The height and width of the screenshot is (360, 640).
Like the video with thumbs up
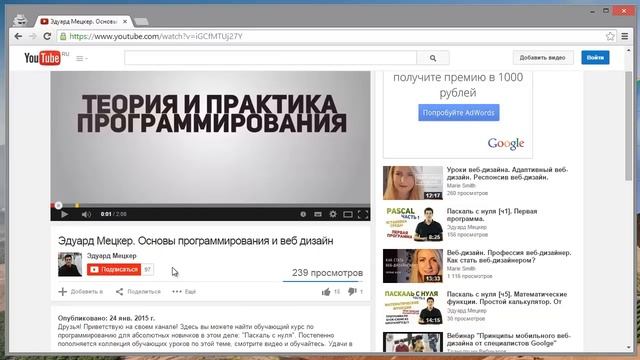[x=326, y=291]
